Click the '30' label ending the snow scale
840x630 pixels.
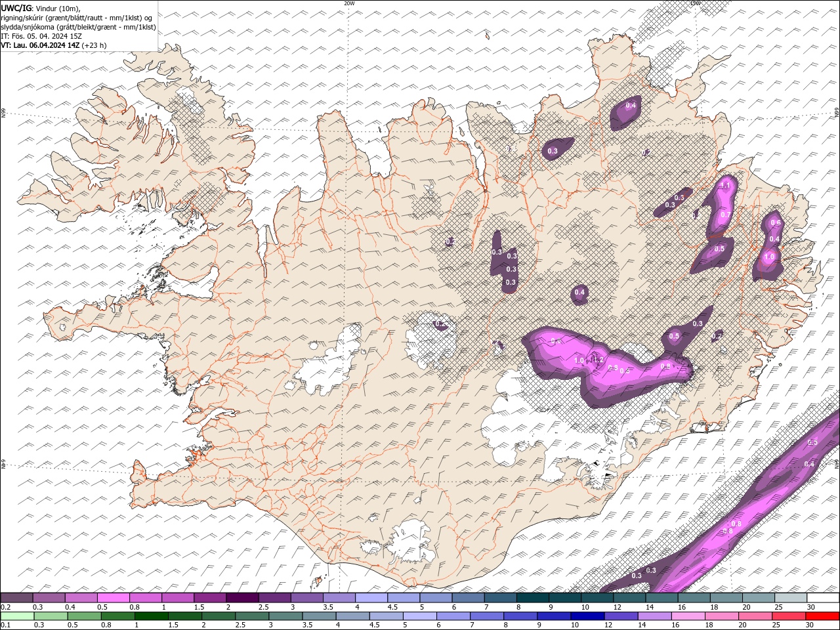(x=811, y=607)
